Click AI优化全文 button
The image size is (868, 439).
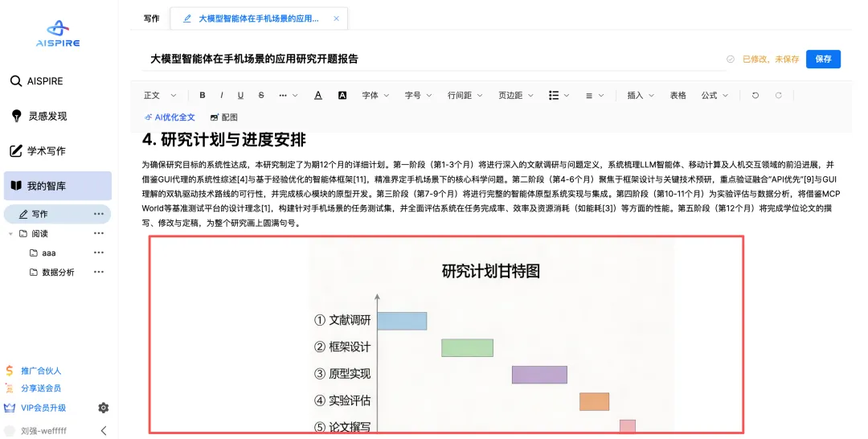click(170, 117)
